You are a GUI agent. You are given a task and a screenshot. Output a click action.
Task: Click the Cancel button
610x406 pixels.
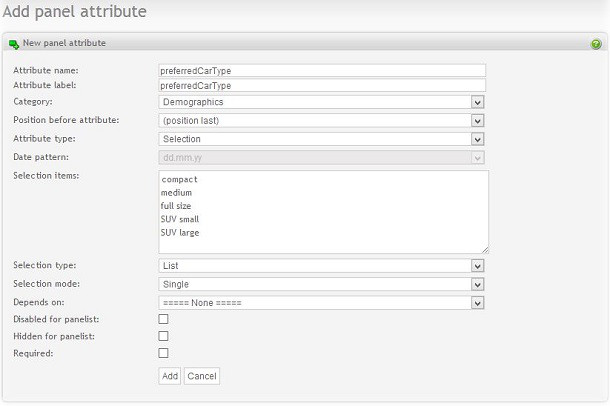coord(201,376)
